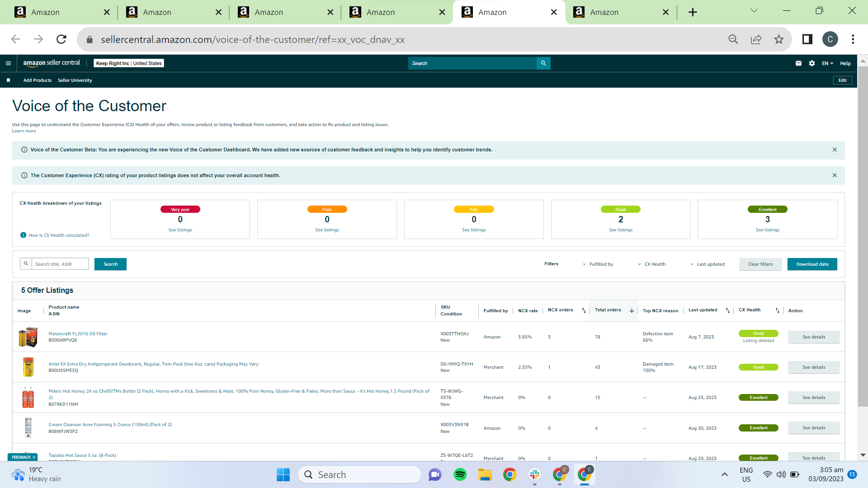Open the Seller University menu item
The height and width of the screenshot is (488, 868).
pos(75,80)
